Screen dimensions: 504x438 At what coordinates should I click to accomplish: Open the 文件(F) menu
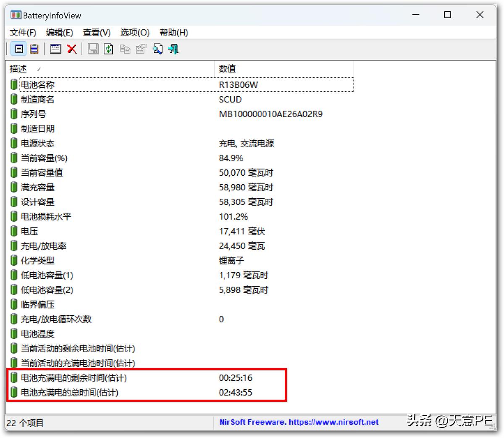23,32
